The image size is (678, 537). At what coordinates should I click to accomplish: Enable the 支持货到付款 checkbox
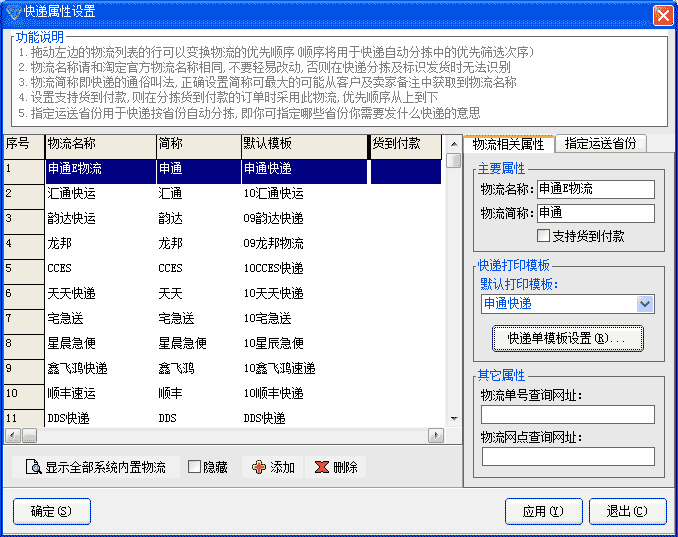click(x=544, y=236)
